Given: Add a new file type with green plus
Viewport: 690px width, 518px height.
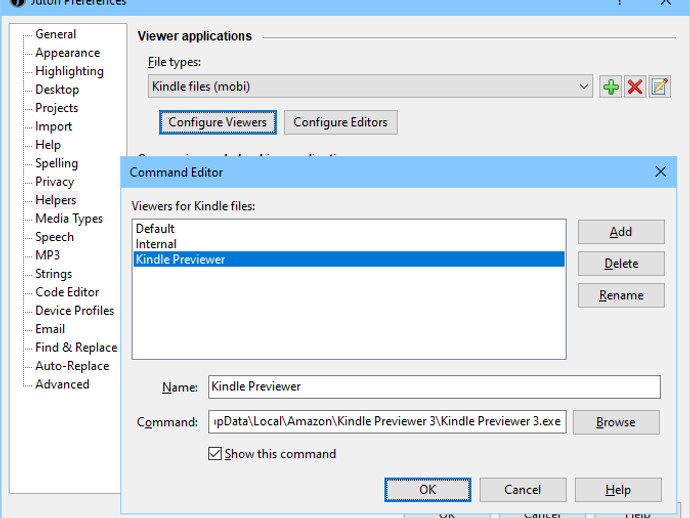Looking at the screenshot, I should click(610, 87).
